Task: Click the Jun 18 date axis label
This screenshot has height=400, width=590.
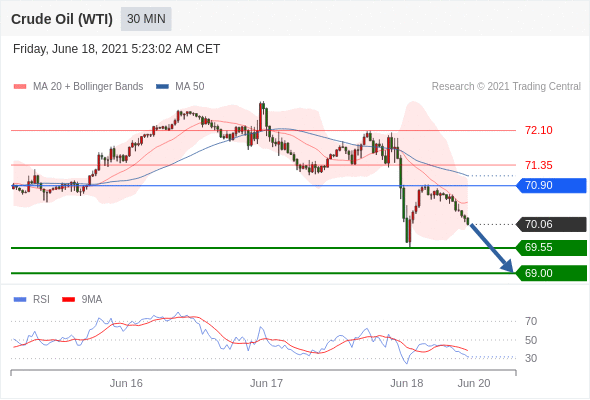Action: coord(407,383)
